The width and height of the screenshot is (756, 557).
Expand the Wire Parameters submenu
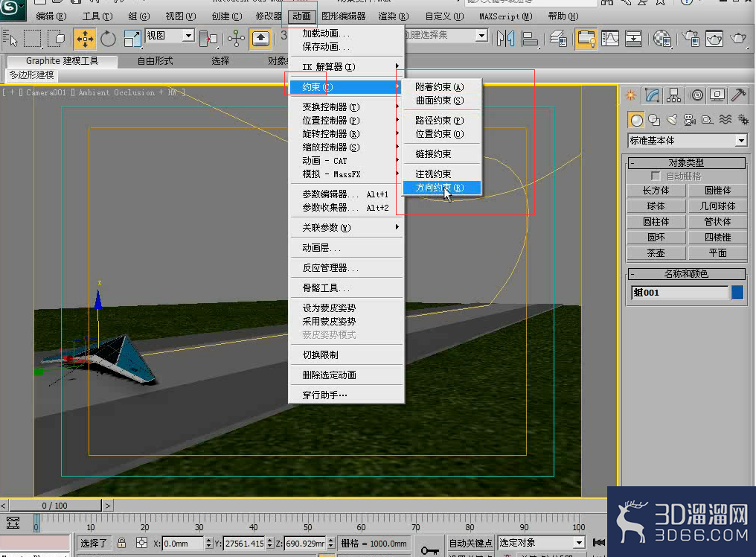pos(346,227)
